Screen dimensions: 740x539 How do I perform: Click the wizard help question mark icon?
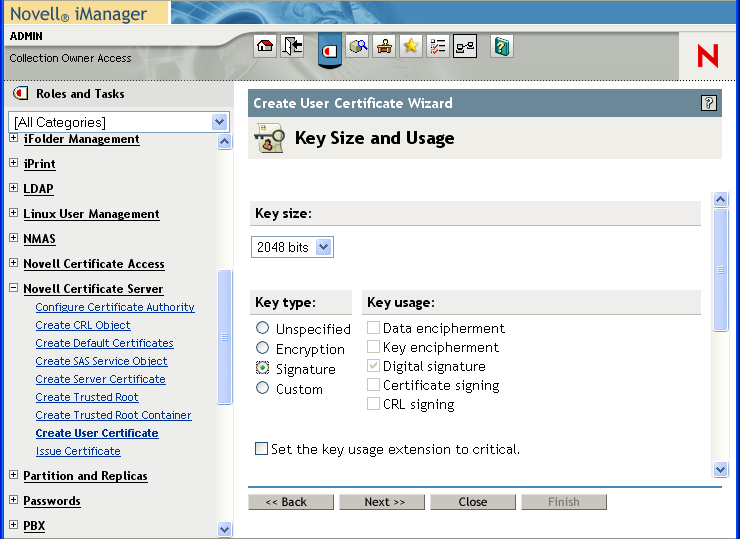pyautogui.click(x=708, y=103)
